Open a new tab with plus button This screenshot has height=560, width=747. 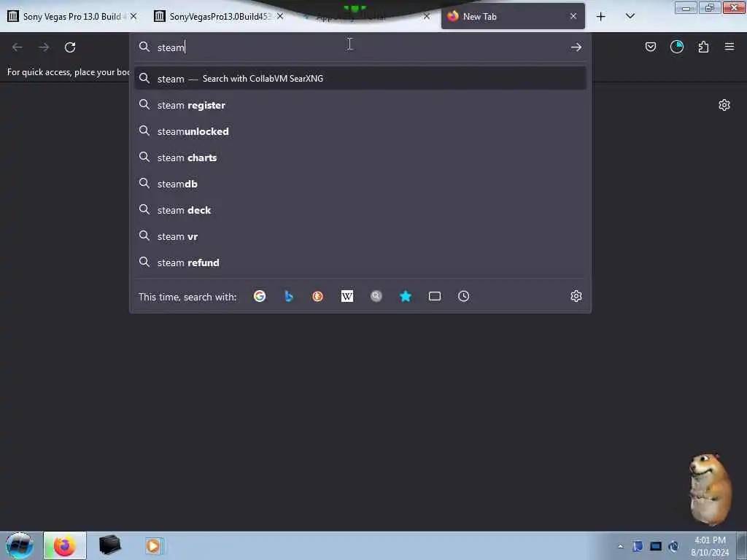point(601,17)
